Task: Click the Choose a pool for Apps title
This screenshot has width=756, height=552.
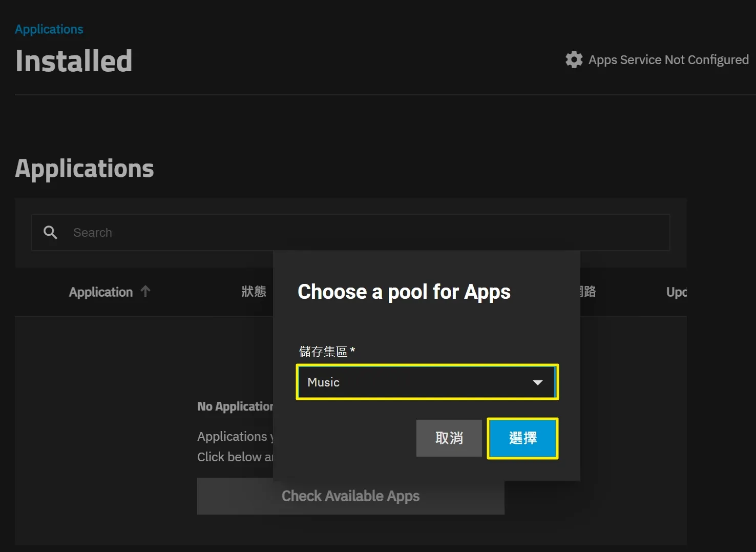Action: tap(404, 292)
